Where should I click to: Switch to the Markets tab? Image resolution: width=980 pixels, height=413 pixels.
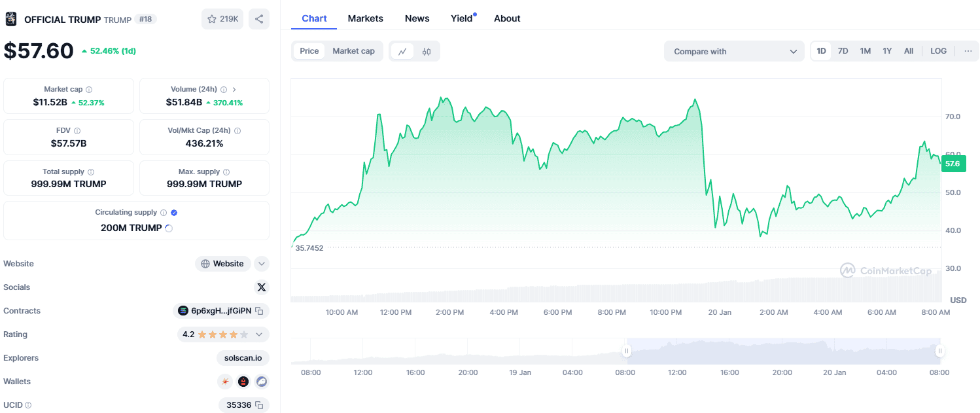click(365, 18)
